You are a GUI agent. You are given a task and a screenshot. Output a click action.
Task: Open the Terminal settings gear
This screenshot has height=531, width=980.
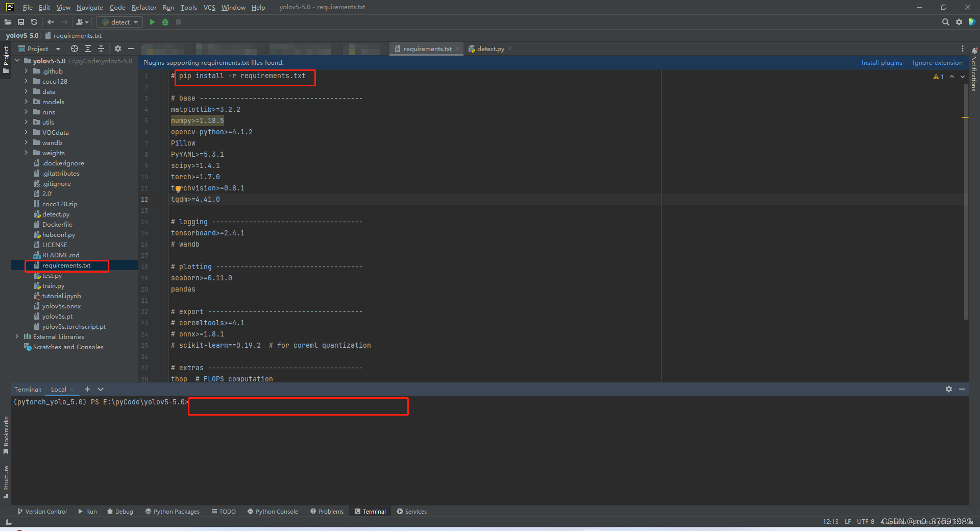[x=949, y=389]
